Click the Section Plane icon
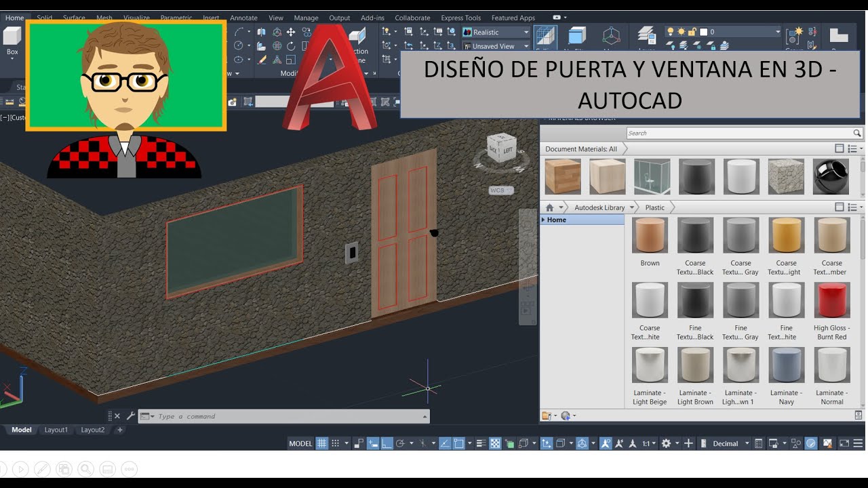 tap(357, 36)
